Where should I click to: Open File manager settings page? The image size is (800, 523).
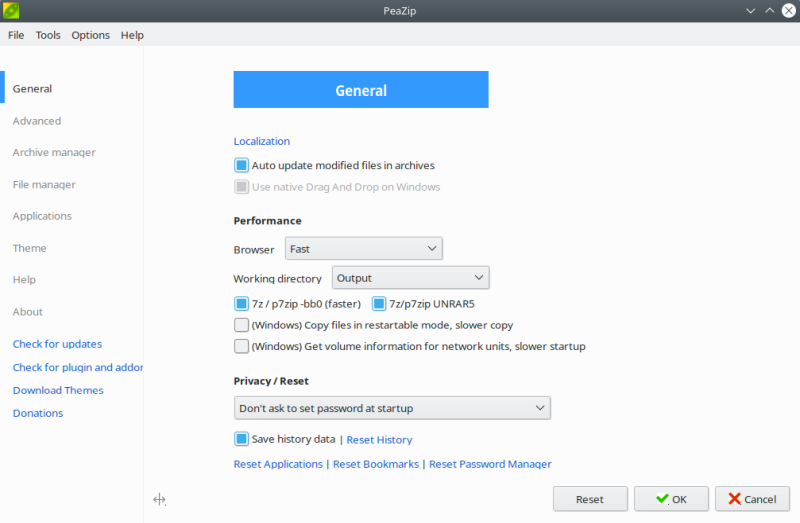point(44,185)
